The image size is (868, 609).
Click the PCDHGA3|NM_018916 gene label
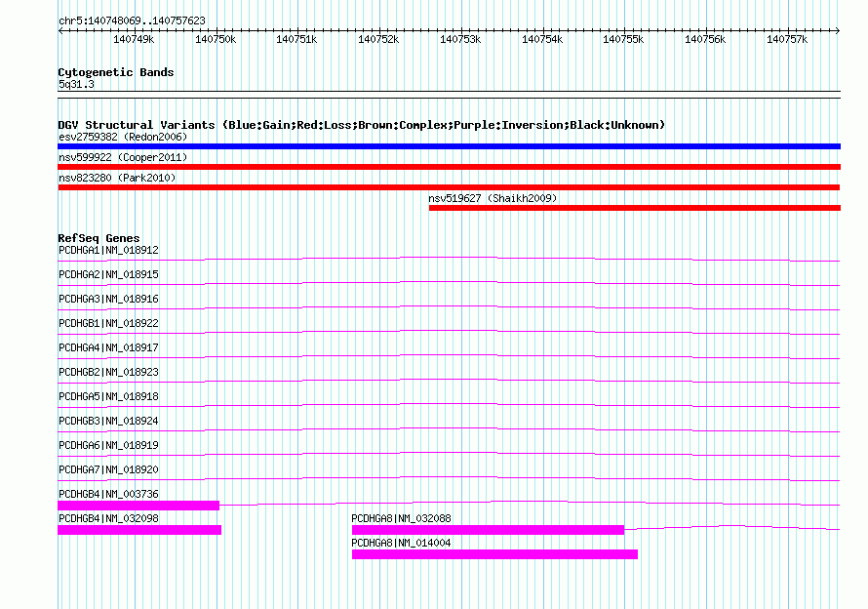click(x=108, y=300)
